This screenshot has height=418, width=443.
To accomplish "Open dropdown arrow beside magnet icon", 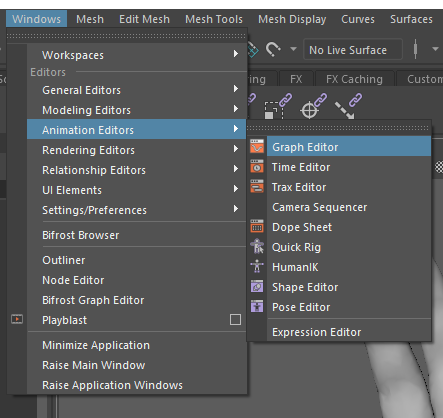I will pyautogui.click(x=293, y=49).
